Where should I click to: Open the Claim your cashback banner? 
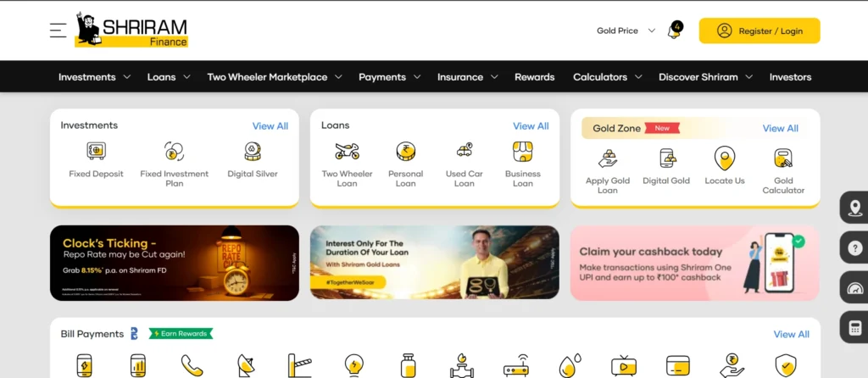(x=694, y=263)
